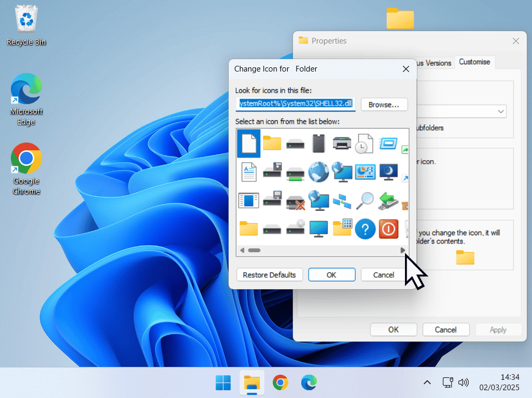Select the green arrow removable drive icon
532x398 pixels.
(x=388, y=201)
